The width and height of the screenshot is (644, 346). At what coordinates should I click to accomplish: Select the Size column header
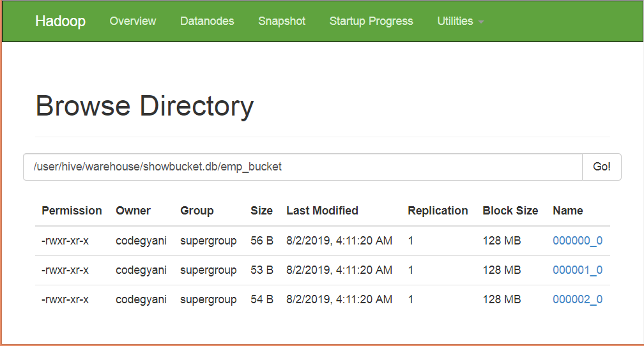261,211
